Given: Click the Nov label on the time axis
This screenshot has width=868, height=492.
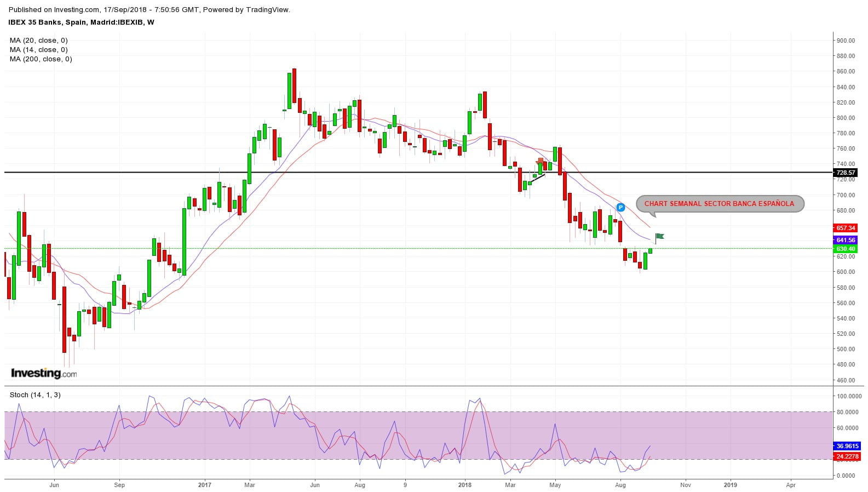Looking at the screenshot, I should point(685,485).
